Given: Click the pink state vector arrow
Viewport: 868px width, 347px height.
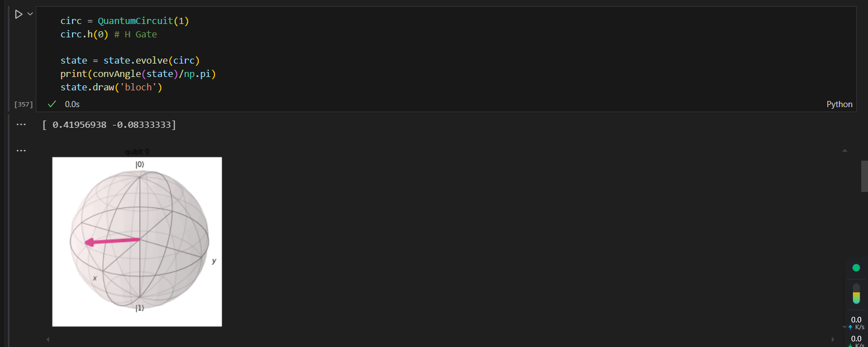Looking at the screenshot, I should pos(112,241).
